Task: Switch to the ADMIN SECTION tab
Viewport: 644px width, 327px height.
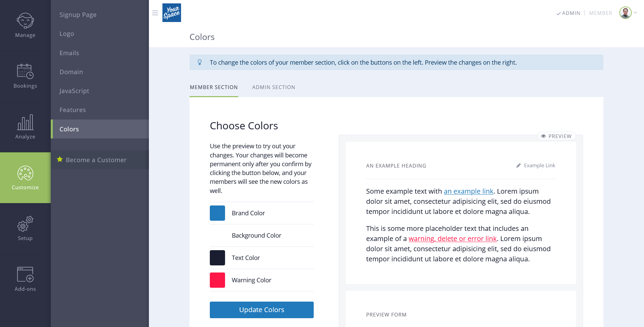Action: coord(273,87)
